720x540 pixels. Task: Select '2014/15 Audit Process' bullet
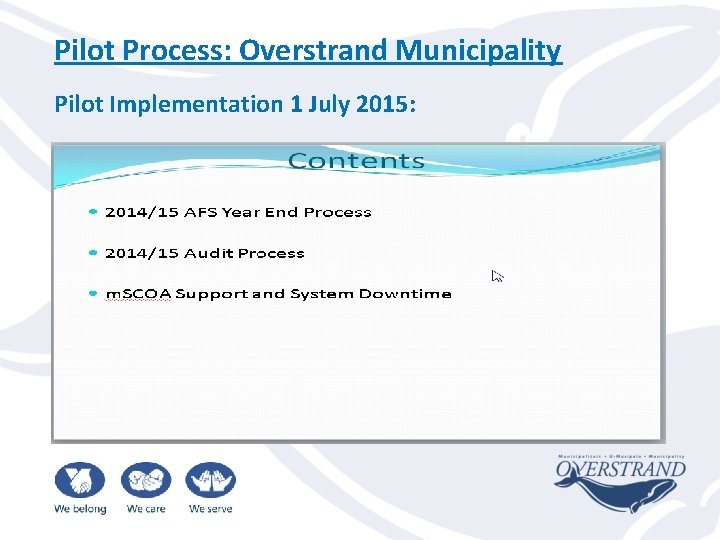click(204, 253)
